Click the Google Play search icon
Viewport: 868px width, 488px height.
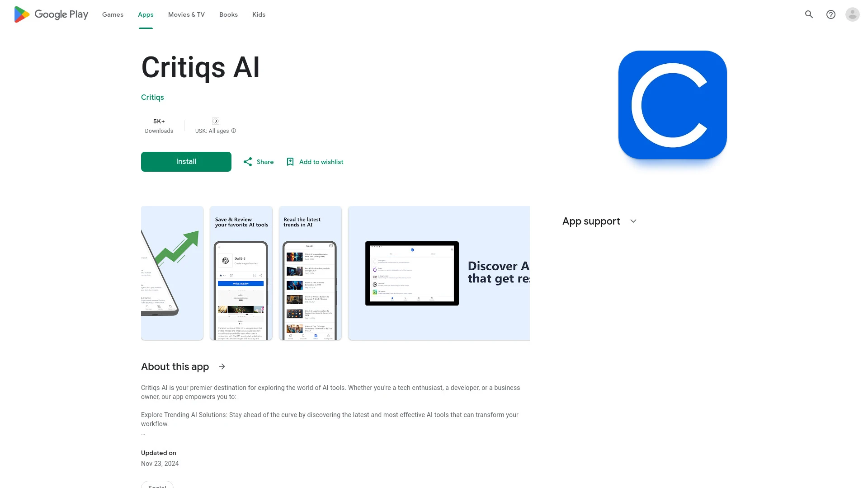(810, 14)
